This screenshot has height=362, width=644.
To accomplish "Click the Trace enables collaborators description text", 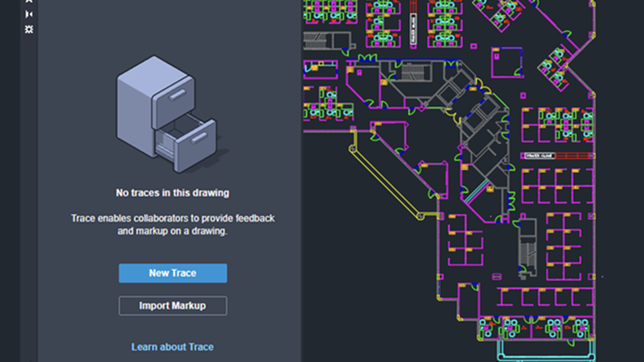I will 173,225.
